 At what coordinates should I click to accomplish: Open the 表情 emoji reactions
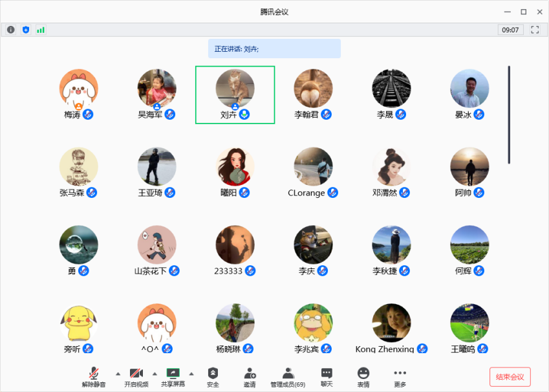(x=363, y=376)
